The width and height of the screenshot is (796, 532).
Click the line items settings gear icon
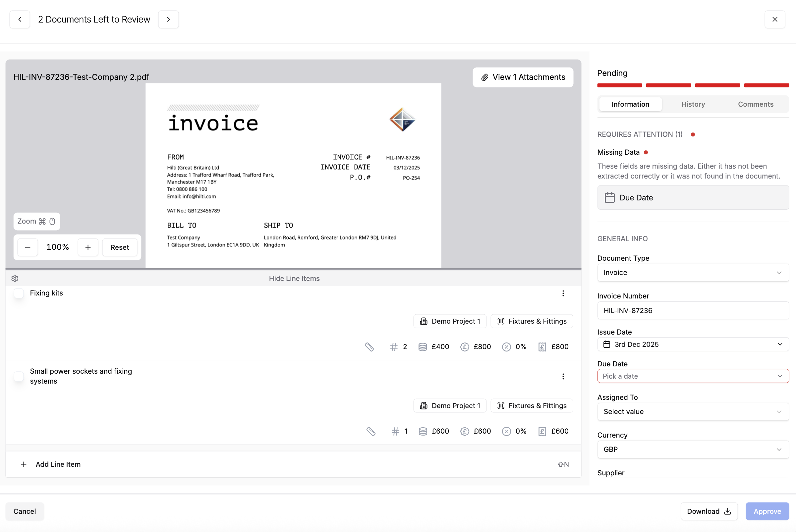click(15, 278)
